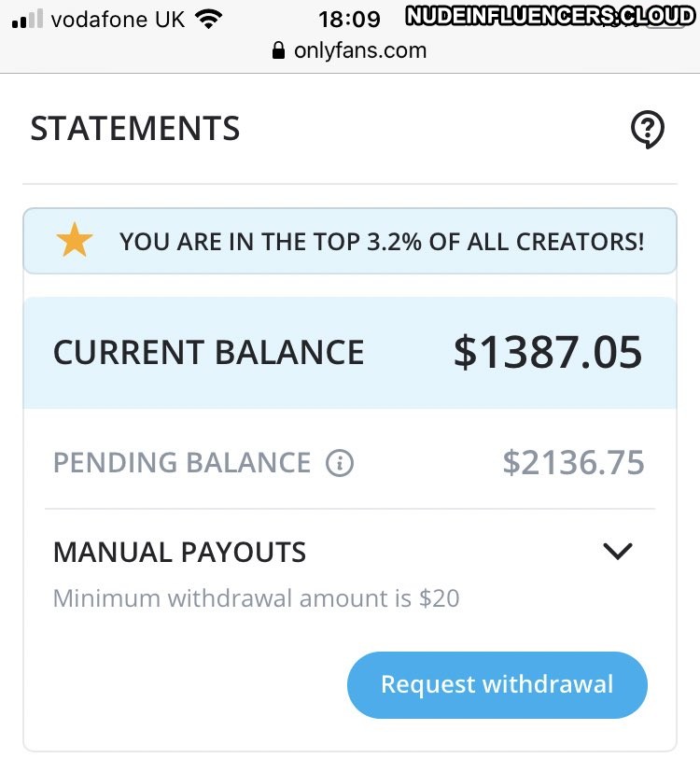Tap the gold star icon in the banner
The width and height of the screenshot is (700, 758).
75,241
